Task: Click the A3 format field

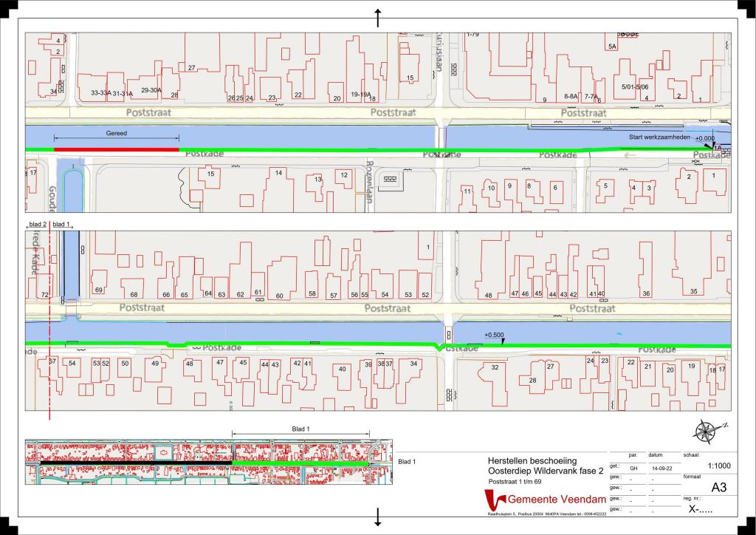Action: click(x=718, y=488)
